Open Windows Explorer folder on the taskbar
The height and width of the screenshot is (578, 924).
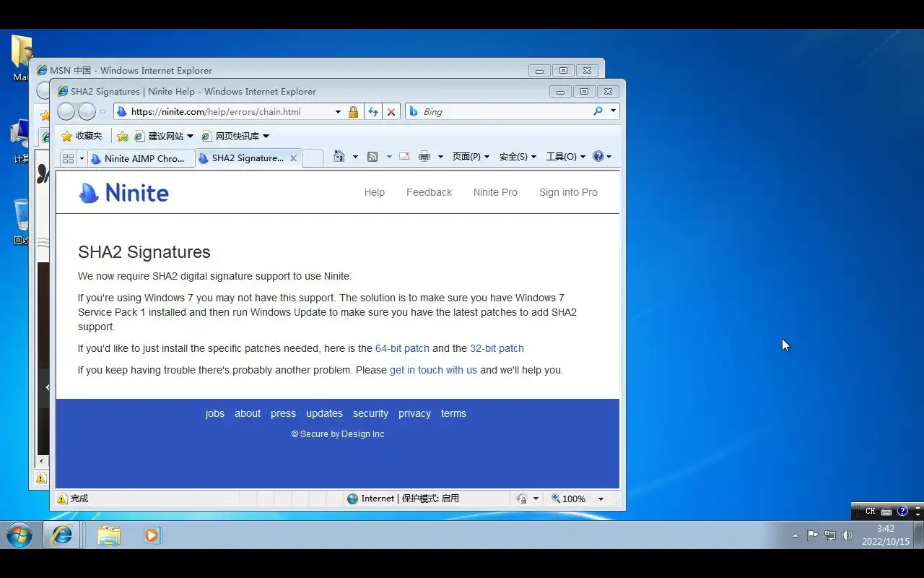click(x=109, y=535)
